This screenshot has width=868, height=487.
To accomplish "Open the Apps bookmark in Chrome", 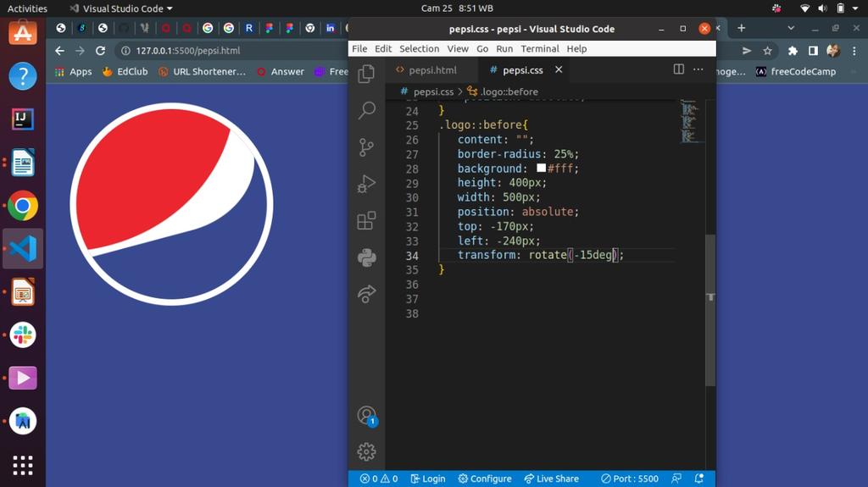I will (x=73, y=71).
